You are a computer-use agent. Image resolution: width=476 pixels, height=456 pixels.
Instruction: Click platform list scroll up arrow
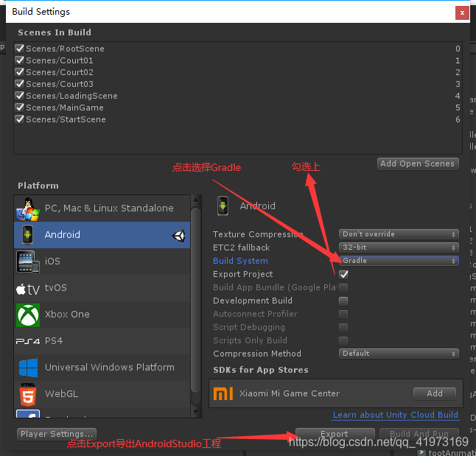(195, 200)
